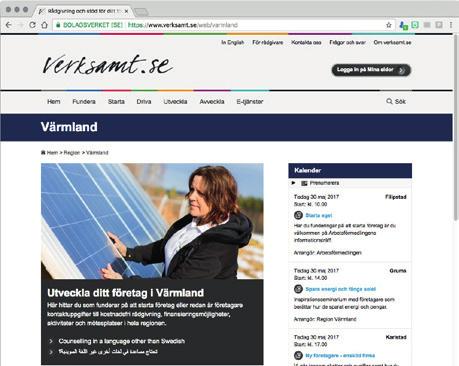The height and width of the screenshot is (366, 459).
Task: Open the blue person extension icon
Action: pyautogui.click(x=403, y=25)
